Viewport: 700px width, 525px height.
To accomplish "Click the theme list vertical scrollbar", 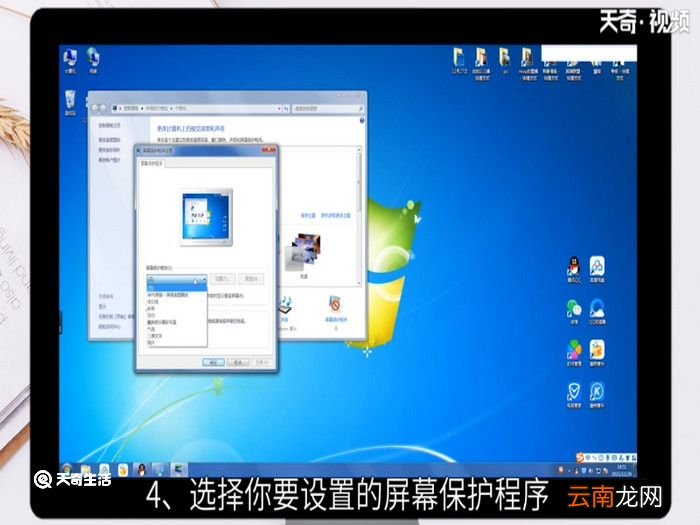I will click(x=358, y=217).
